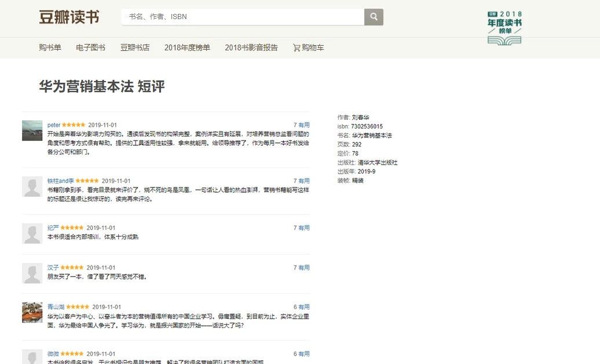Click 铁柱and李's five-star rating
Image resolution: width=600 pixels, height=364 pixels.
87,181
